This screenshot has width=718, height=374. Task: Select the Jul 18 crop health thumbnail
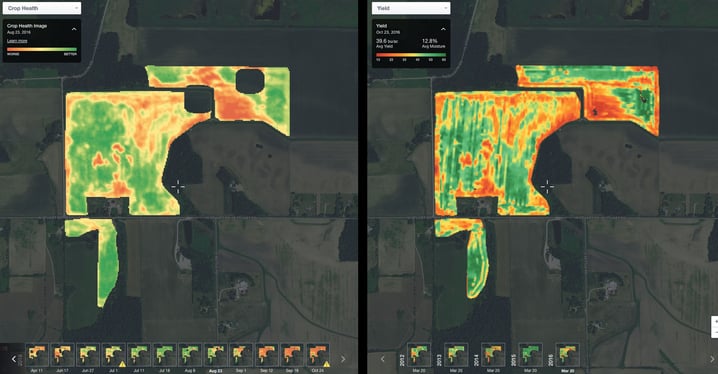tap(164, 355)
